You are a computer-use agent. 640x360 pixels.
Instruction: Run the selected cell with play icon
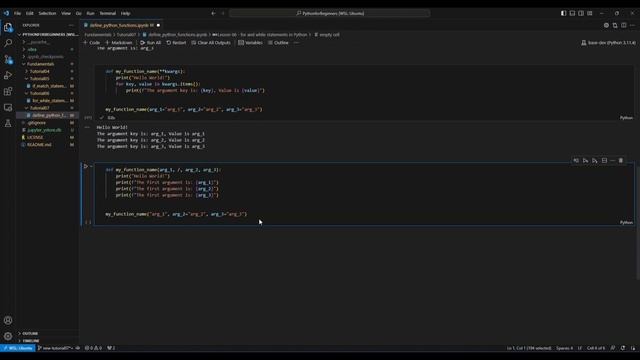86,166
